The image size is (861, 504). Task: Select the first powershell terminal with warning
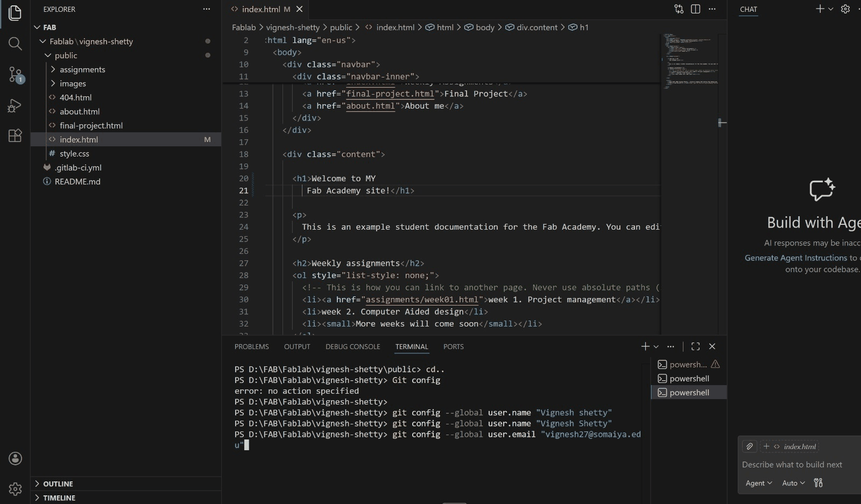point(689,365)
